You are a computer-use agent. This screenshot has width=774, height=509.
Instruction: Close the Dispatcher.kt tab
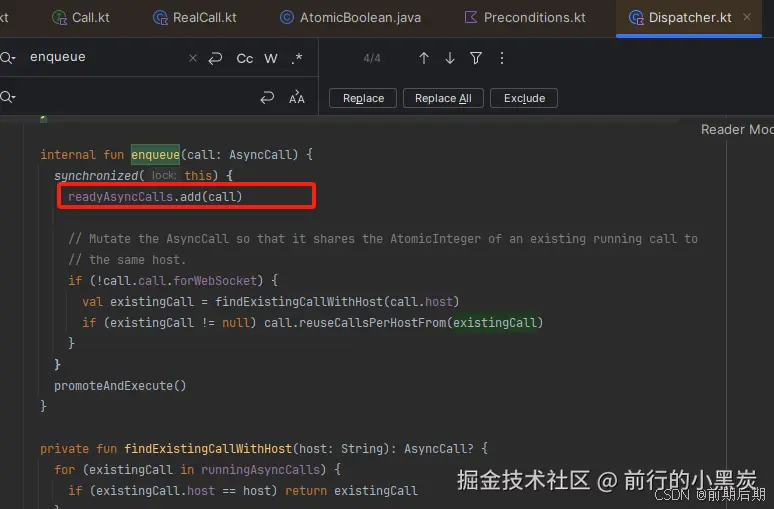pyautogui.click(x=747, y=17)
